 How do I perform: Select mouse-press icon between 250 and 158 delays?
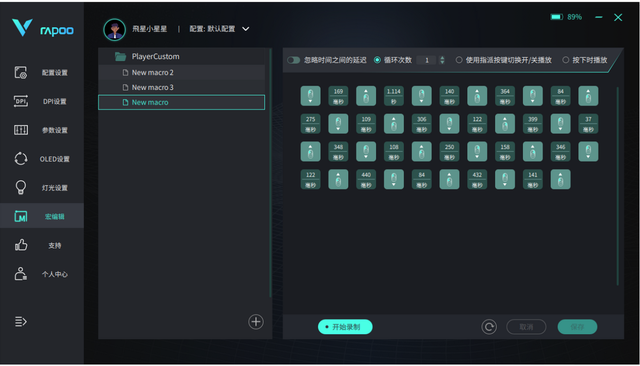pos(477,151)
